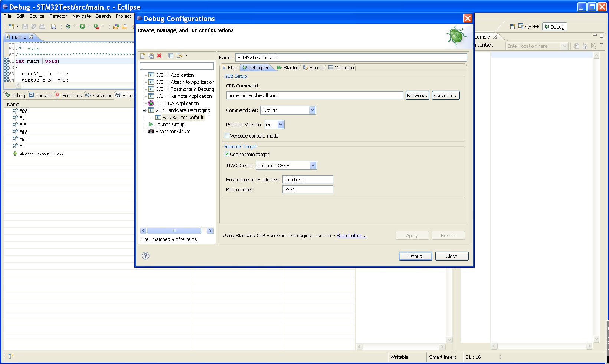This screenshot has height=364, width=609.
Task: Click the Host name or IP address field
Action: [x=308, y=179]
